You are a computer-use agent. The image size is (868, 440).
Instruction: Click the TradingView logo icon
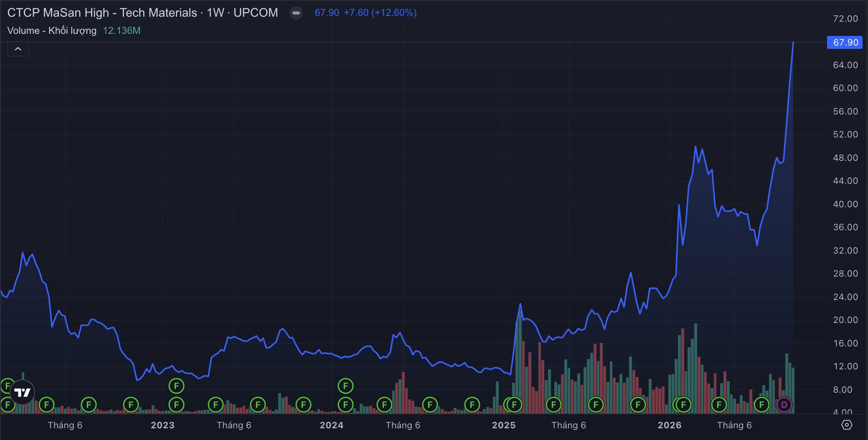[22, 392]
